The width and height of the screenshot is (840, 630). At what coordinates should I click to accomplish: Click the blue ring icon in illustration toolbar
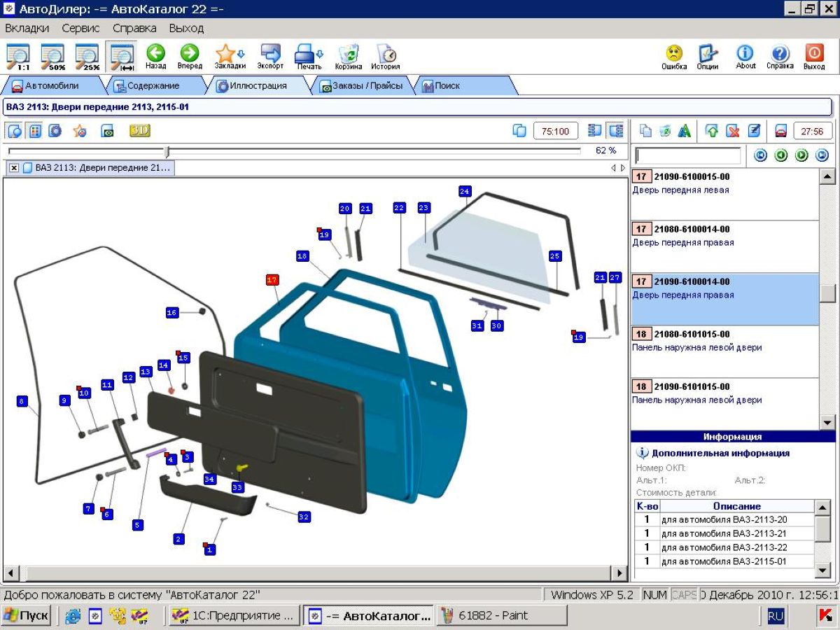(x=55, y=131)
